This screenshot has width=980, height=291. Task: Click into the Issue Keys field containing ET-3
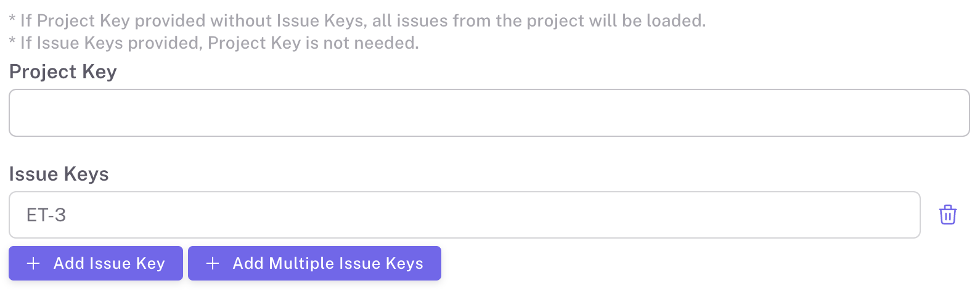464,215
